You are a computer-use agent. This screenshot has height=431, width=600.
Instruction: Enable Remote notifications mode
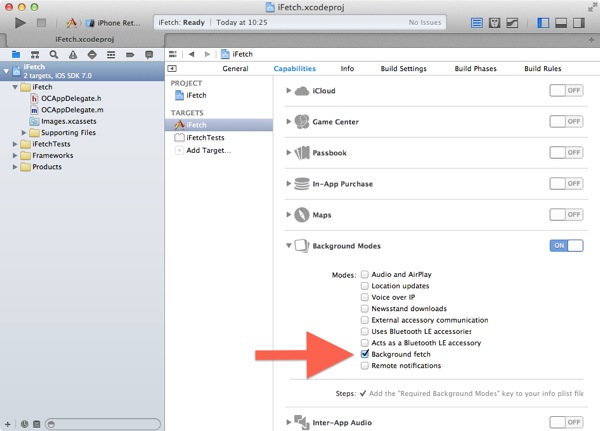pos(365,366)
